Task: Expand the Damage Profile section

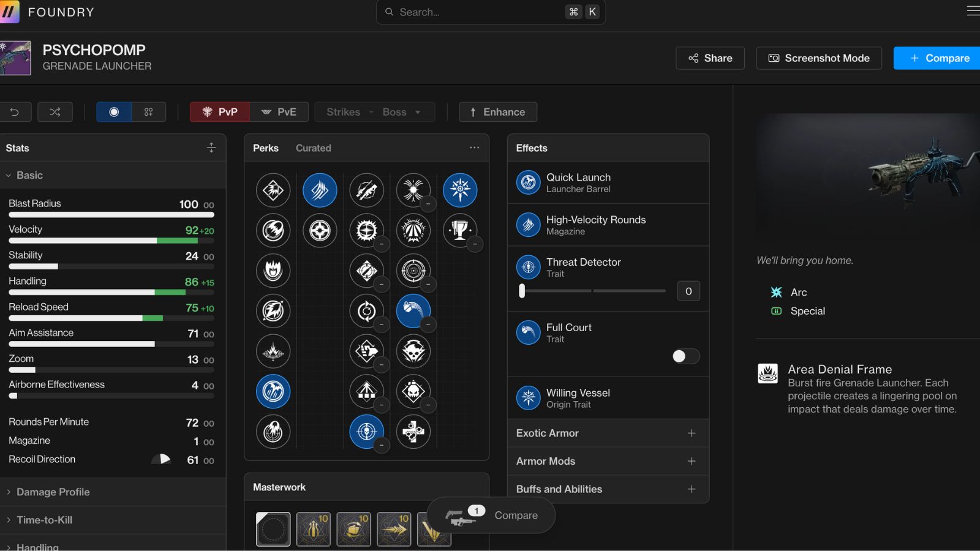Action: [x=113, y=492]
